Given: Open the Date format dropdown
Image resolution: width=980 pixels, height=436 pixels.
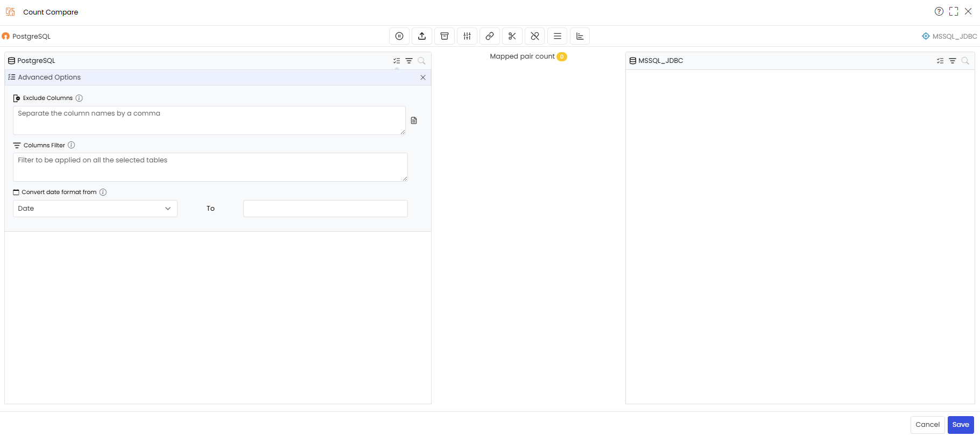Looking at the screenshot, I should coord(95,209).
